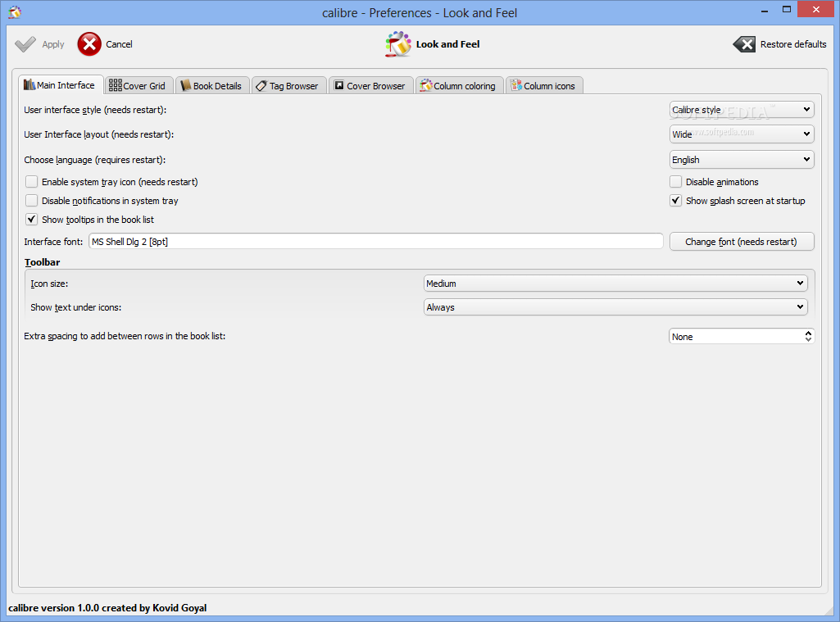Image resolution: width=840 pixels, height=622 pixels.
Task: Click the tag icon on Tag Browser tab
Action: pyautogui.click(x=261, y=86)
